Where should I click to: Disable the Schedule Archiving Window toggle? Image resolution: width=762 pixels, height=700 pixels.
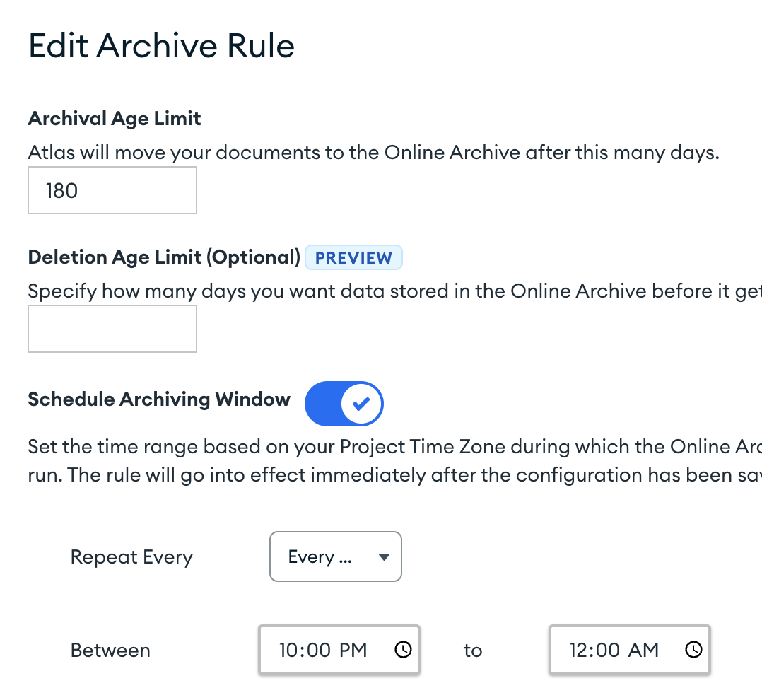[344, 404]
